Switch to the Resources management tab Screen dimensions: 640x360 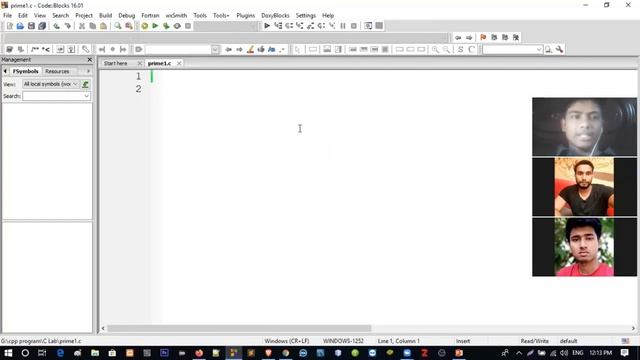[x=57, y=71]
